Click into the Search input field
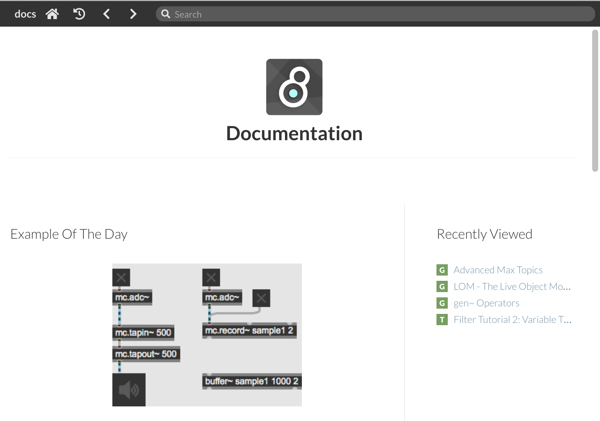 pos(375,14)
